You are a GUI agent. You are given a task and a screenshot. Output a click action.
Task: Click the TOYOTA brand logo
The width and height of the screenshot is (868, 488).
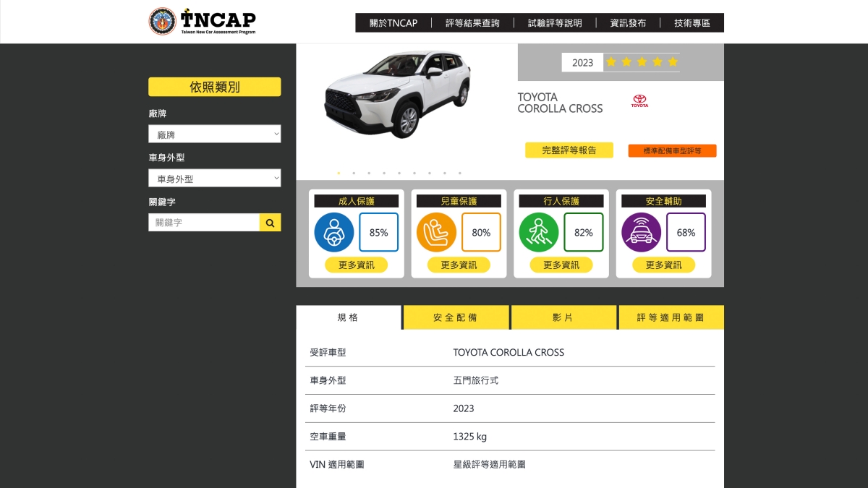tap(639, 101)
